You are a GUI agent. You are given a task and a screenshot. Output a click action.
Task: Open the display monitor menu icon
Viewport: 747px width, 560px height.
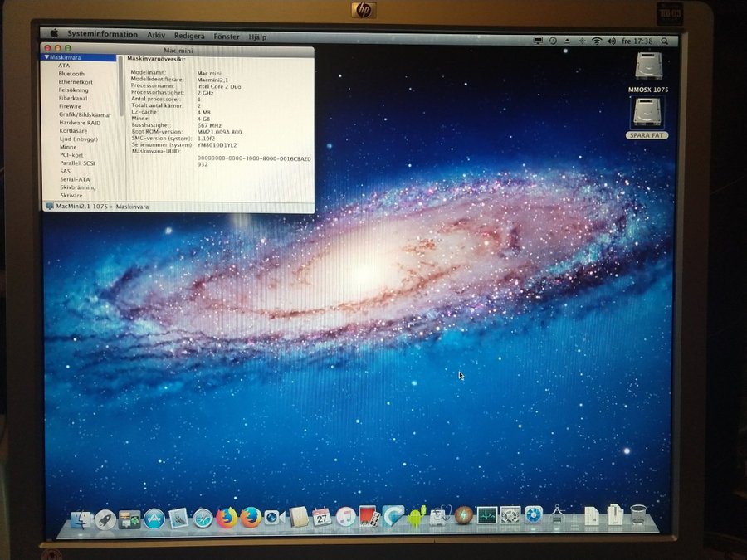(538, 41)
